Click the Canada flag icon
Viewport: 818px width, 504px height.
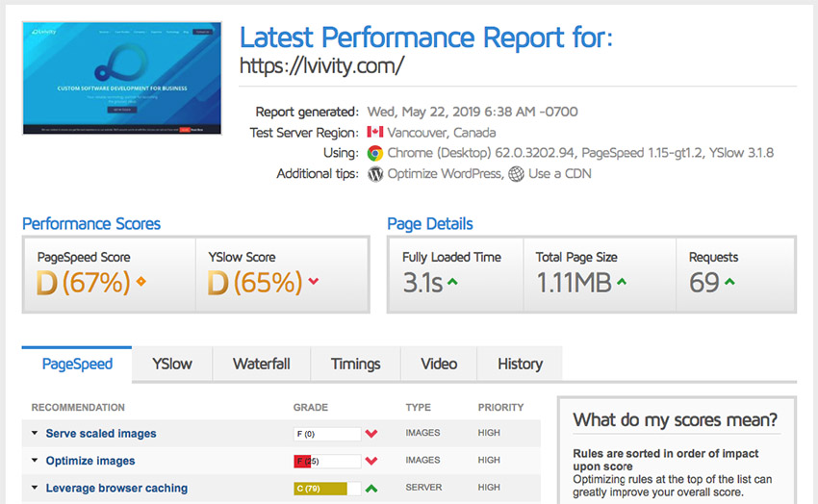point(375,132)
